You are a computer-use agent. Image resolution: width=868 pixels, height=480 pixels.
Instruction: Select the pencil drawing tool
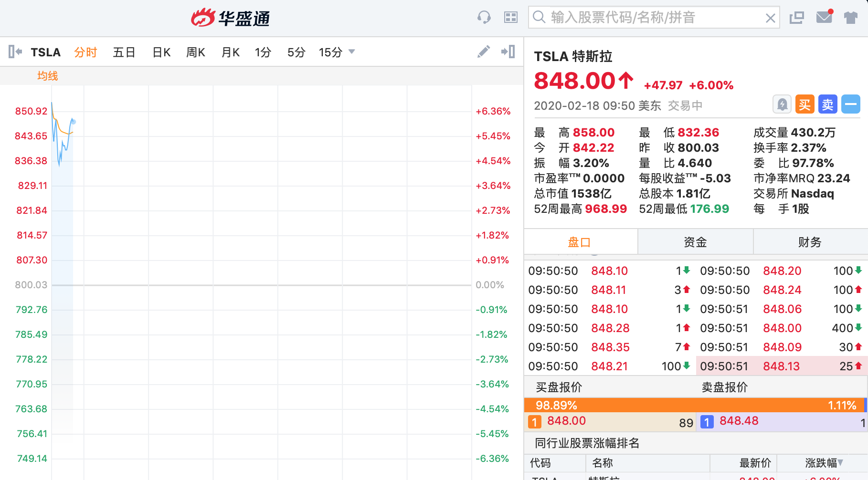pyautogui.click(x=484, y=52)
